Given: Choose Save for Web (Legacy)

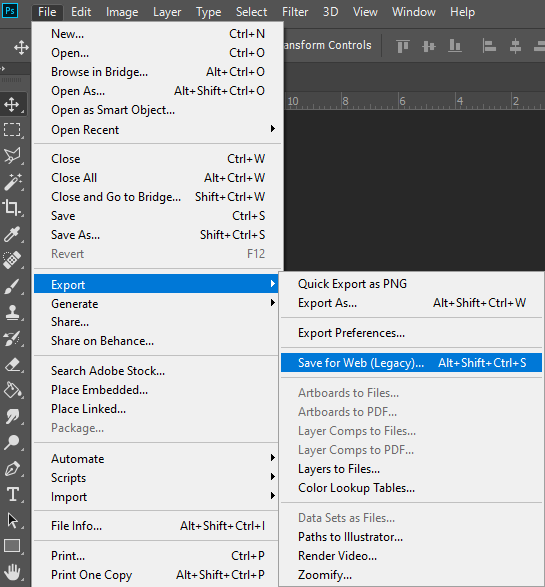Looking at the screenshot, I should 411,362.
